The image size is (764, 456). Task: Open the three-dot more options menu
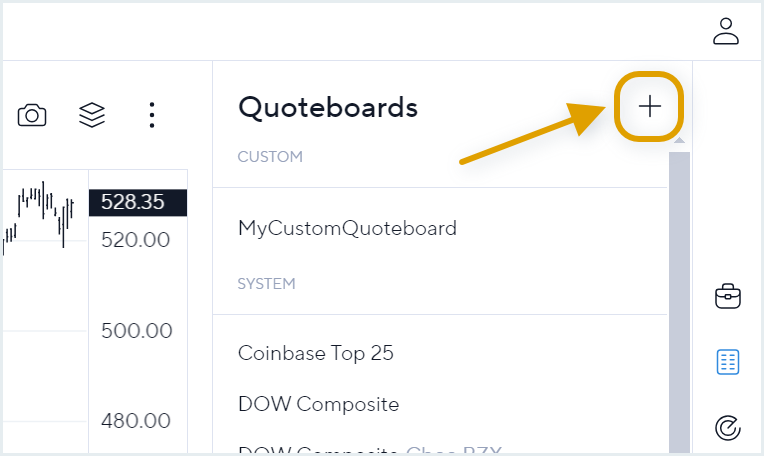152,115
